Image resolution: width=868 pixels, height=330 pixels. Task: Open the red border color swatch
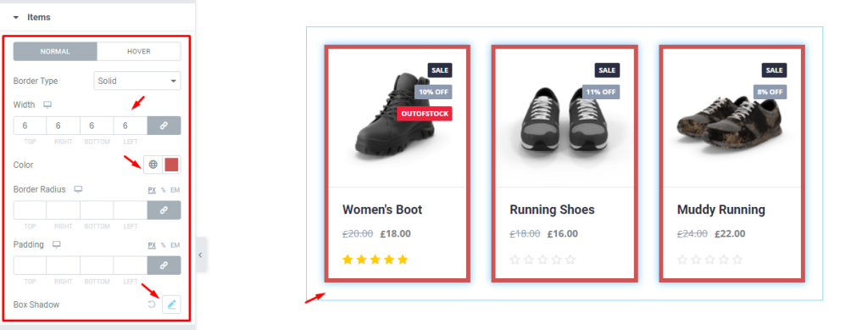(171, 165)
